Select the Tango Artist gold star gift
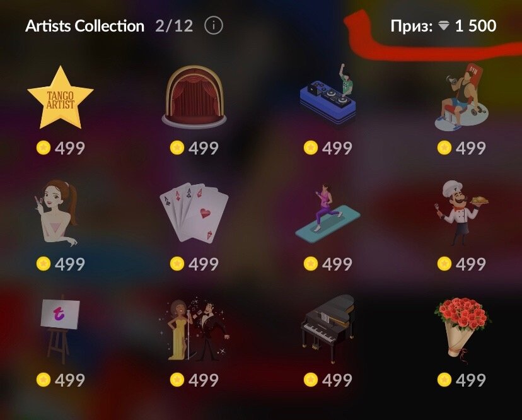Viewport: 522px width, 420px height. [x=61, y=98]
